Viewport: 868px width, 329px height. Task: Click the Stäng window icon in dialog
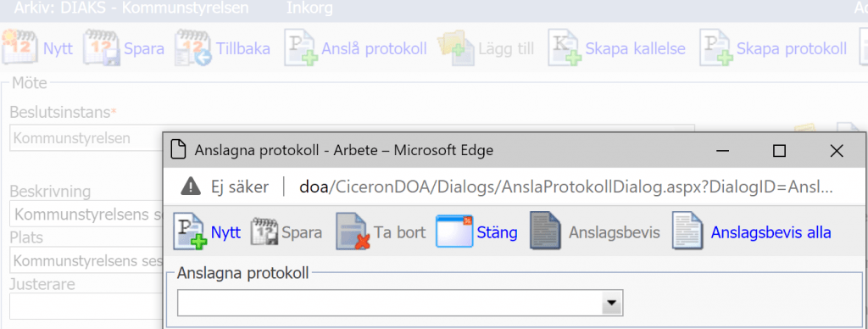click(454, 232)
